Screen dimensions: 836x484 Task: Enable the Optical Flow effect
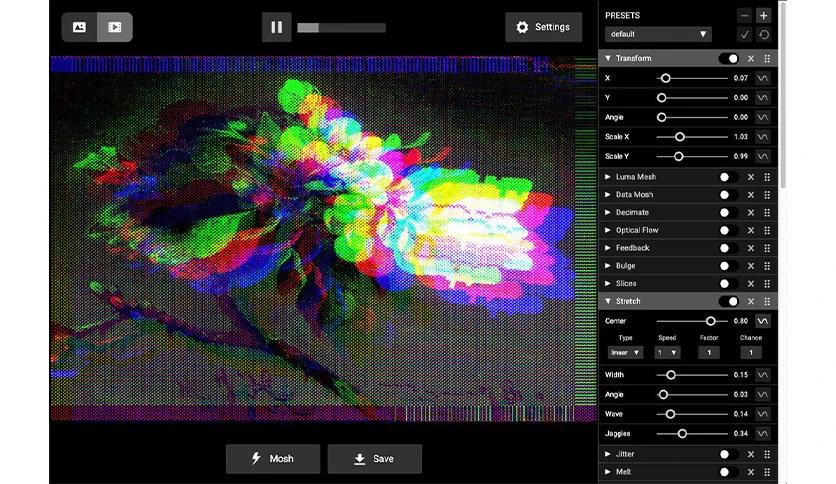(728, 230)
